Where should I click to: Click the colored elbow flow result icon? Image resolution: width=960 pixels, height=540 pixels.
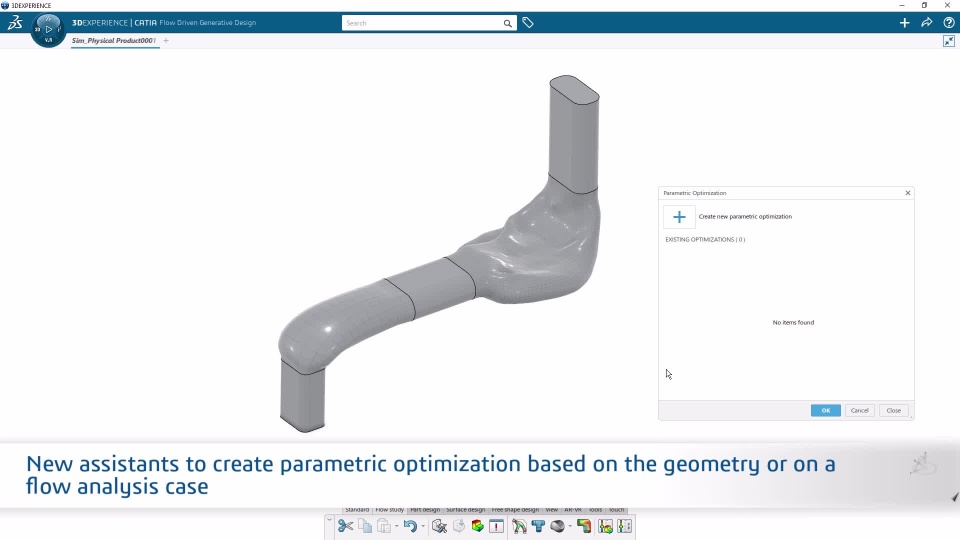pyautogui.click(x=584, y=526)
